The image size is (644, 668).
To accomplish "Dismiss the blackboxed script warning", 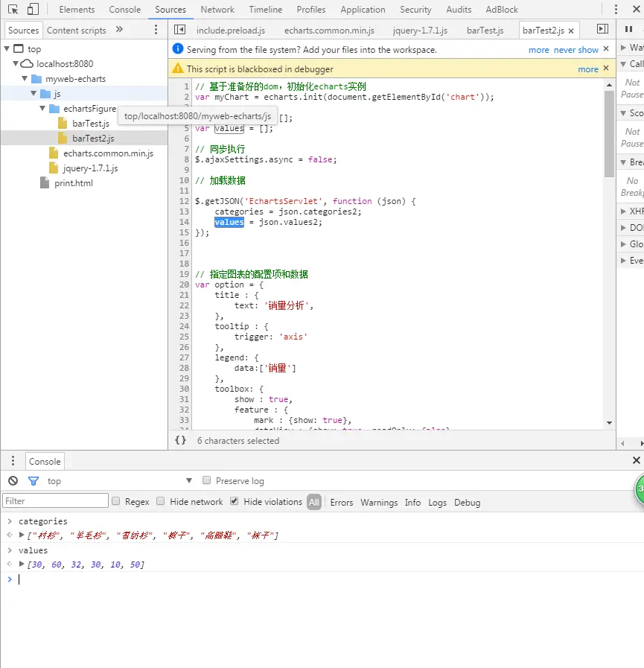I will (x=606, y=69).
